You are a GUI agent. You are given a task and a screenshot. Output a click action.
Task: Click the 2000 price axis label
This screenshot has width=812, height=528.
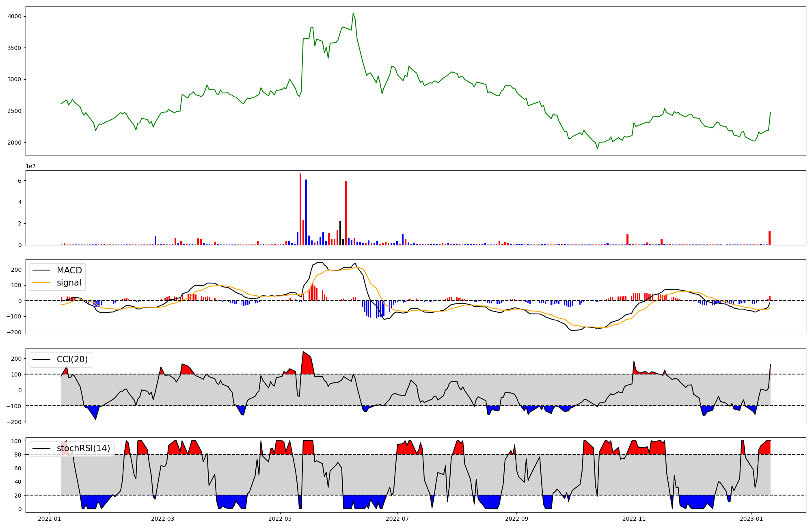click(15, 143)
